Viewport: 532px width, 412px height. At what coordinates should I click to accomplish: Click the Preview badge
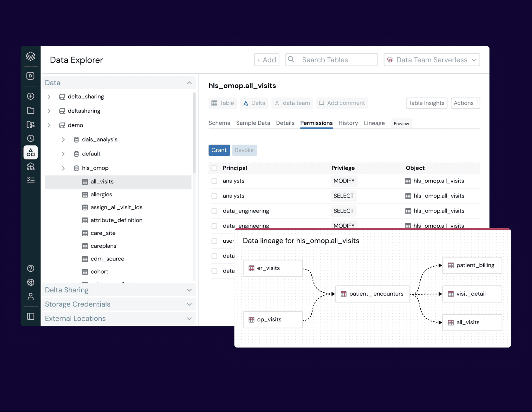pyautogui.click(x=401, y=124)
